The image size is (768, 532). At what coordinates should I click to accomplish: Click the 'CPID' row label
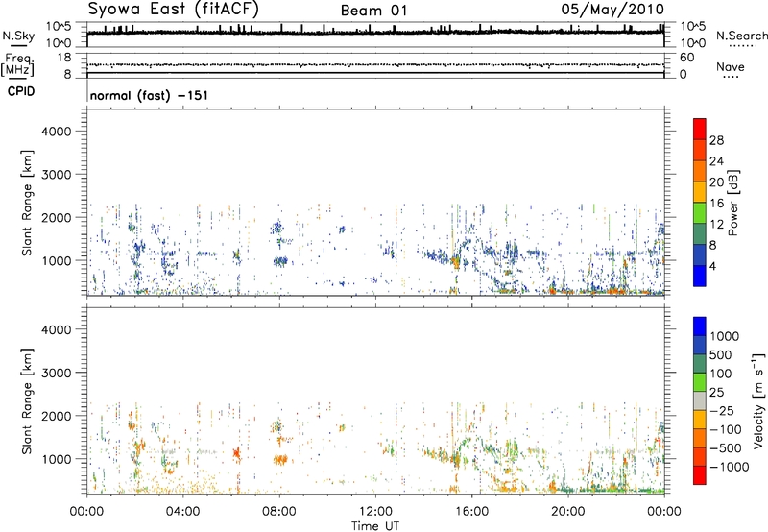[x=21, y=91]
